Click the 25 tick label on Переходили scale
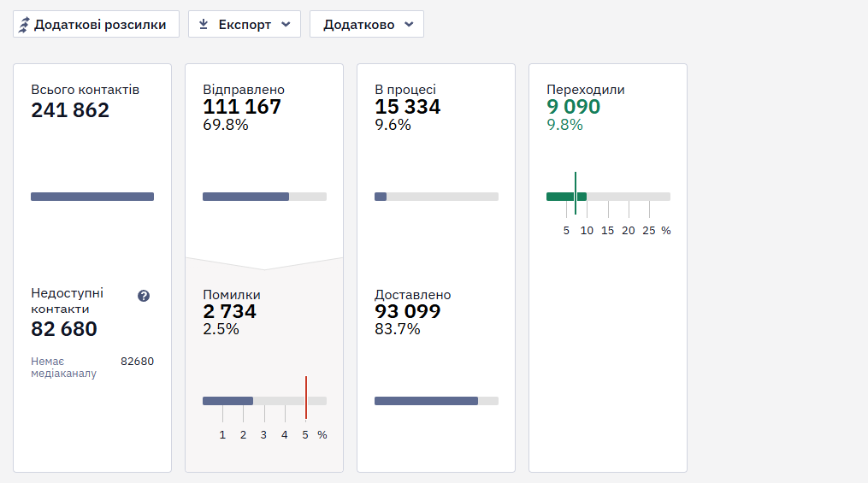This screenshot has width=868, height=483. [x=649, y=231]
